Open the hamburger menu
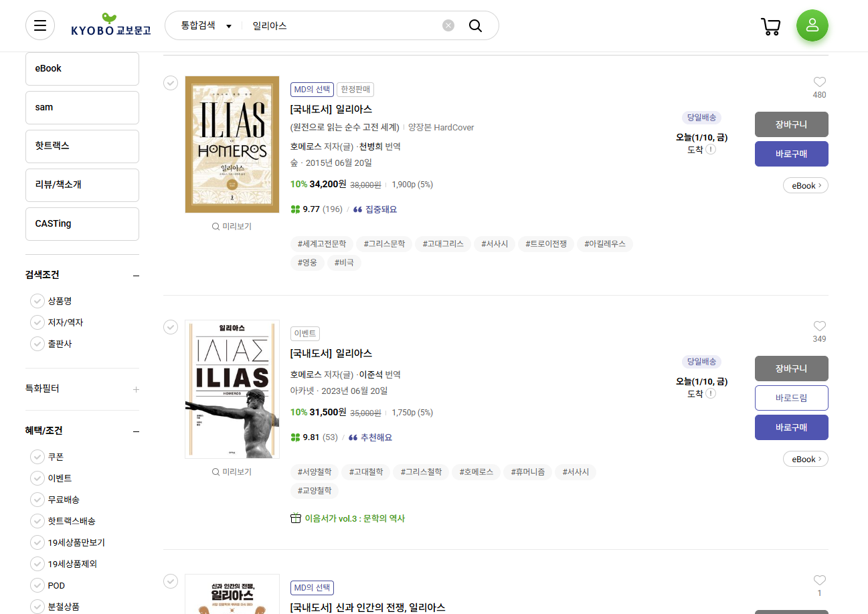Screen dimensions: 868x614 [x=40, y=25]
